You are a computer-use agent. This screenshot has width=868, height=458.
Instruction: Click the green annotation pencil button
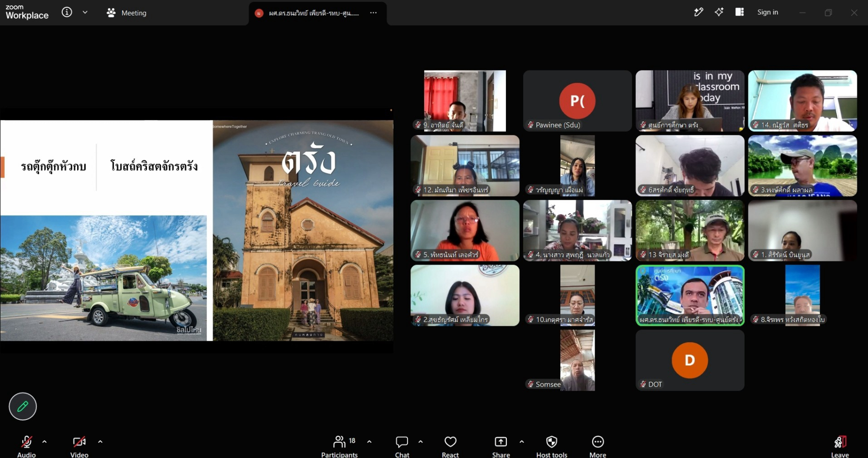23,406
